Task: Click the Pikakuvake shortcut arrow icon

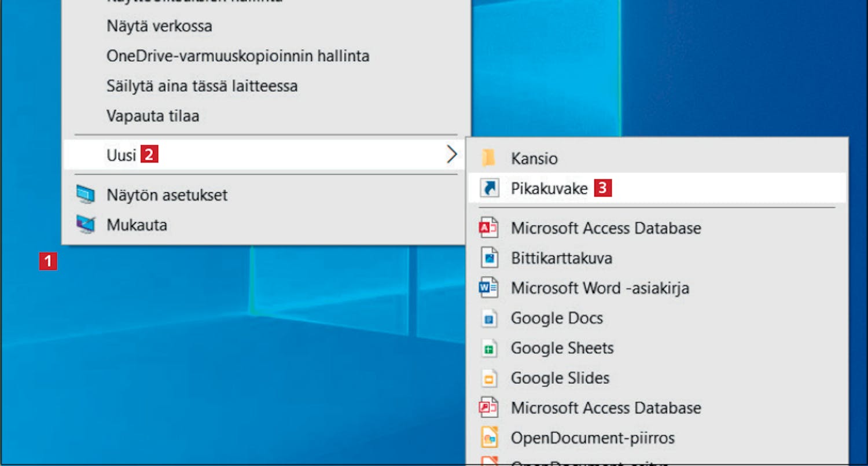Action: click(x=489, y=188)
